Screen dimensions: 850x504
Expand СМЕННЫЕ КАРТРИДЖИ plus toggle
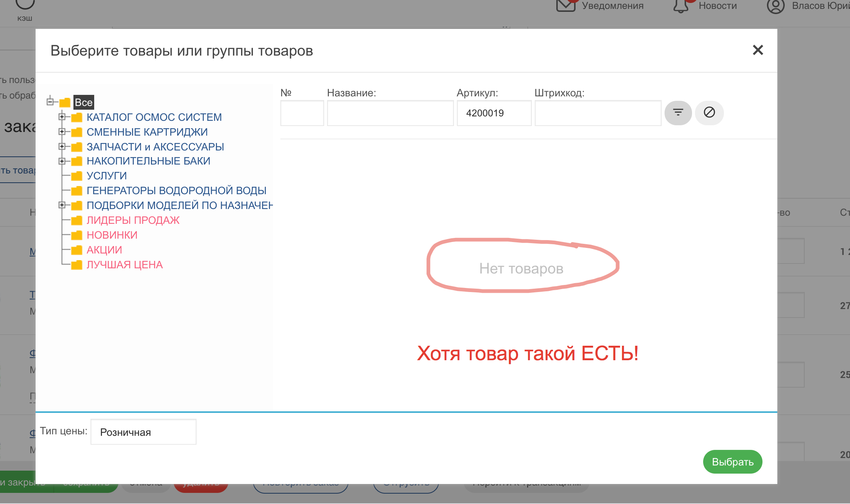pos(62,132)
